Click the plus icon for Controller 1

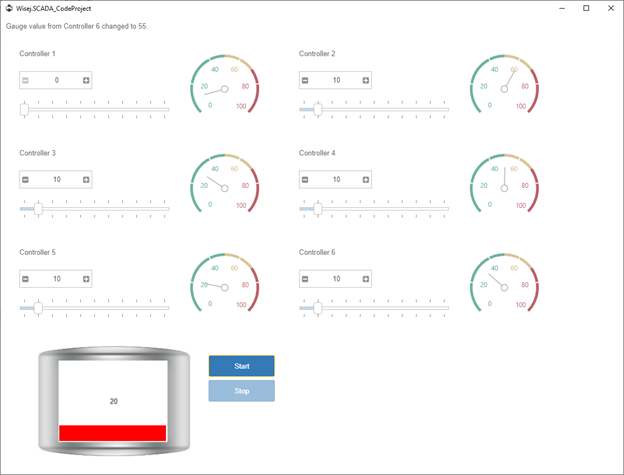(86, 80)
